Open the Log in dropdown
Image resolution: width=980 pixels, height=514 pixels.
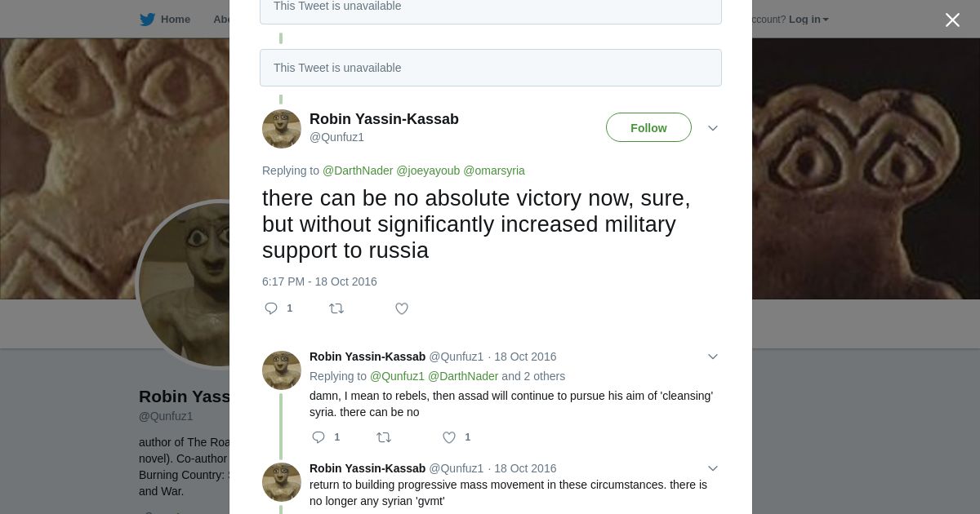point(808,20)
